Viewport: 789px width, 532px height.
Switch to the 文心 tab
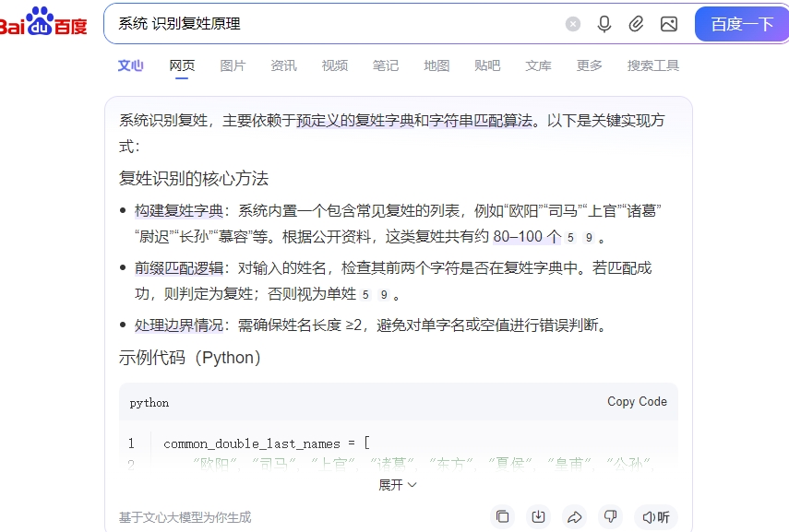pyautogui.click(x=131, y=65)
